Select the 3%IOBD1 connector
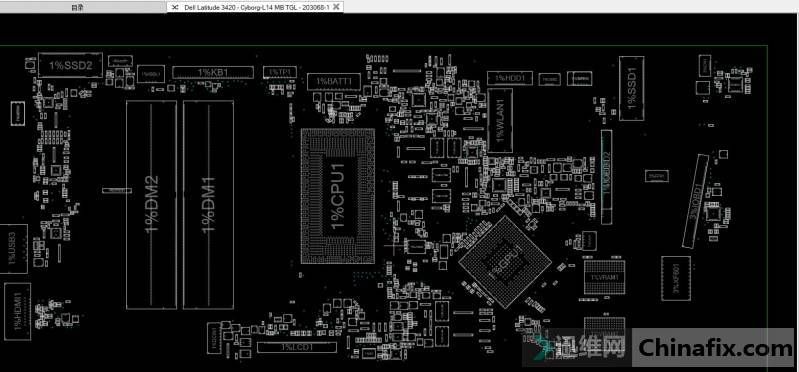Image resolution: width=799 pixels, height=372 pixels. click(x=696, y=201)
